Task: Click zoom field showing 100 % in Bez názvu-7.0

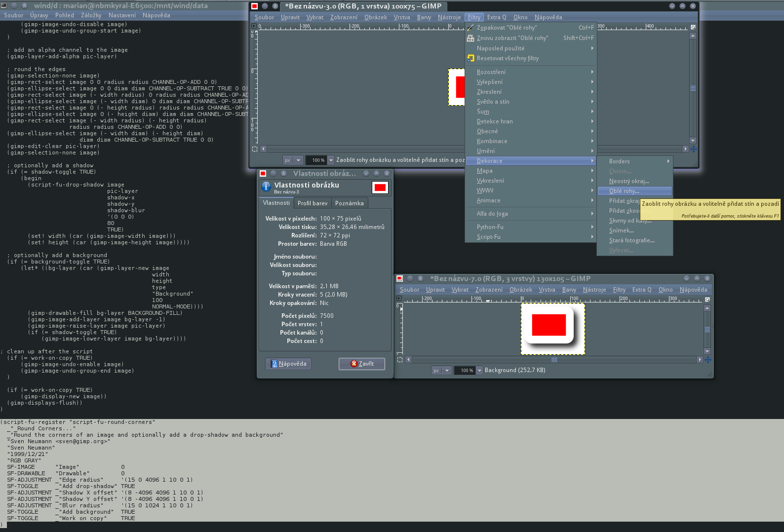Action: 465,371
